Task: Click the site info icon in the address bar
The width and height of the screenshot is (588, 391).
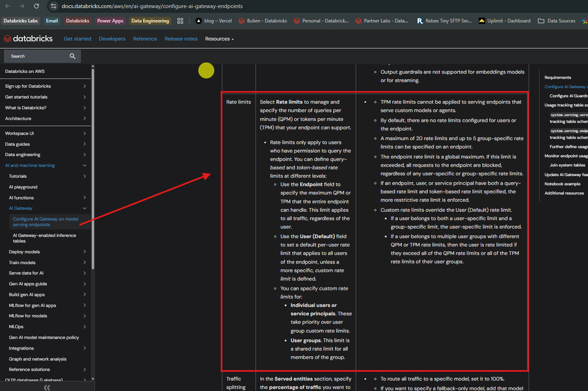Action: pos(54,6)
